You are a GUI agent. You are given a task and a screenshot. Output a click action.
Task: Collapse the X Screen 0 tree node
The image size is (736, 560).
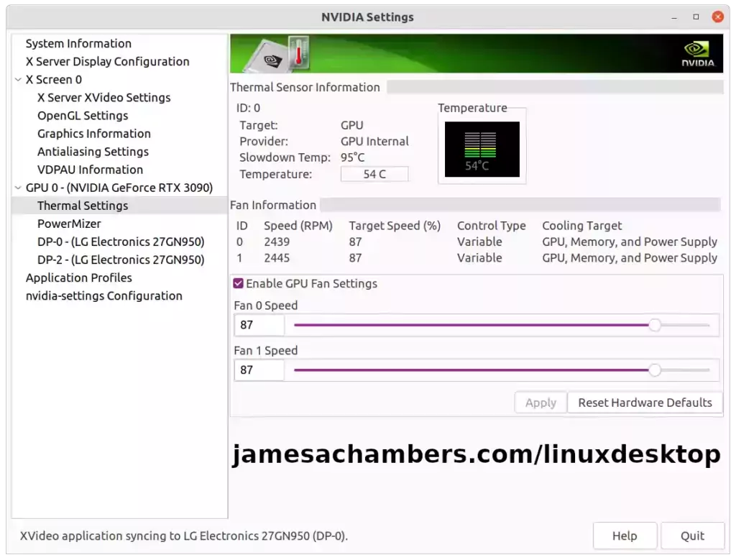pyautogui.click(x=18, y=80)
